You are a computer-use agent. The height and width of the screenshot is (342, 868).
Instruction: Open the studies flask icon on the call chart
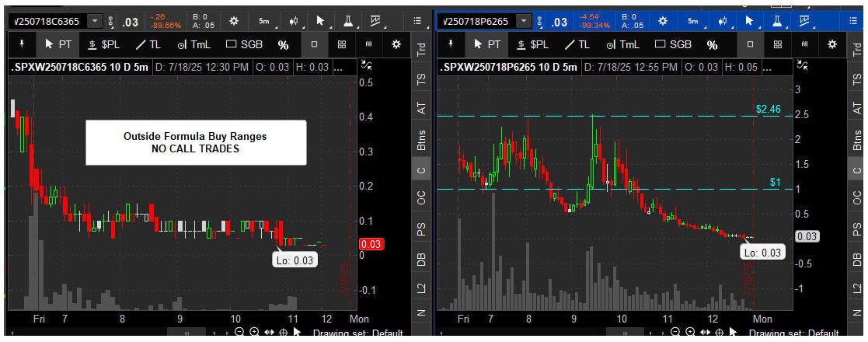tap(348, 21)
